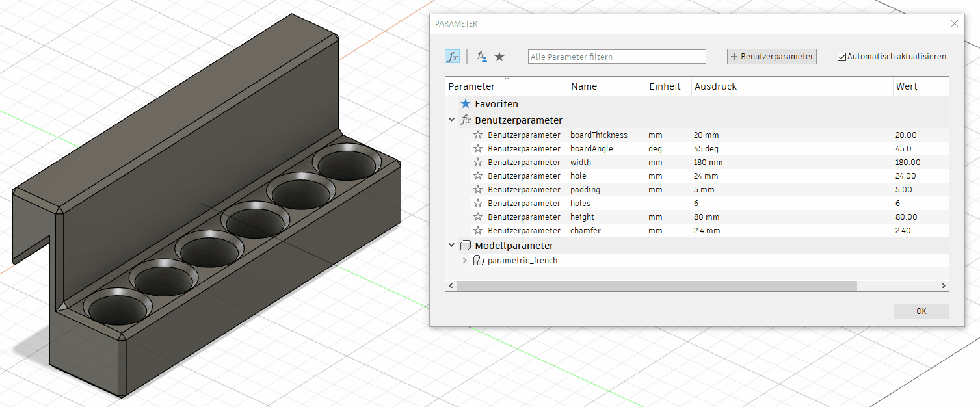The image size is (980, 407).
Task: Toggle favorite star for width parameter
Action: (478, 163)
